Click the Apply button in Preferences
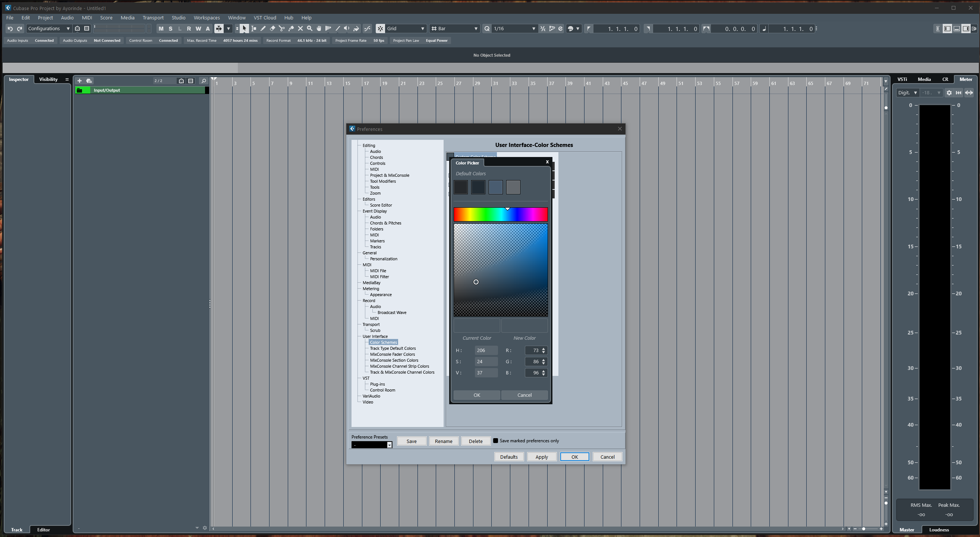The height and width of the screenshot is (537, 980). tap(541, 457)
